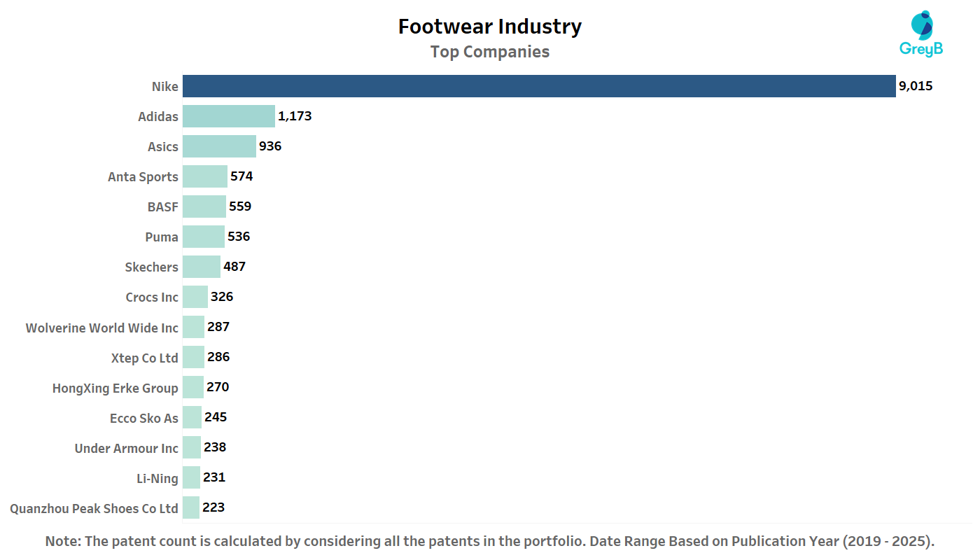This screenshot has width=980, height=560.
Task: Click the Under Armour Inc label
Action: (127, 448)
